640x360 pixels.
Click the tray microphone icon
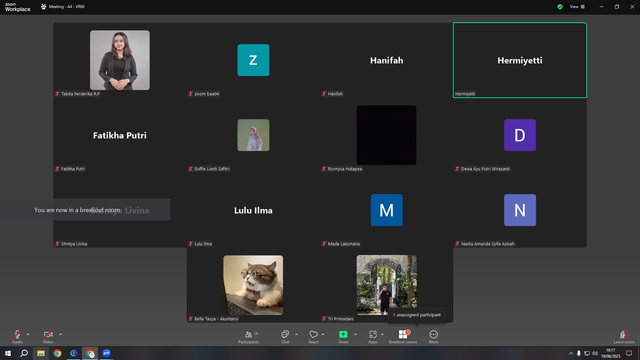[x=579, y=353]
